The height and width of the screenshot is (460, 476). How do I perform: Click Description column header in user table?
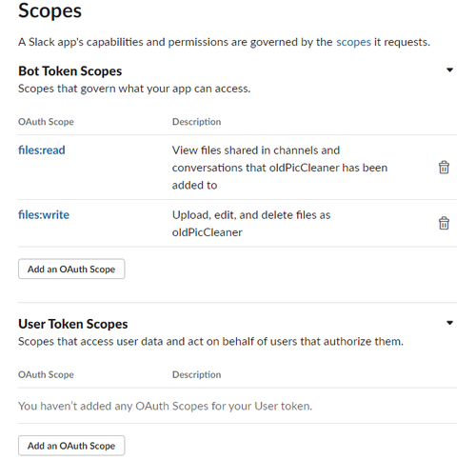[196, 375]
